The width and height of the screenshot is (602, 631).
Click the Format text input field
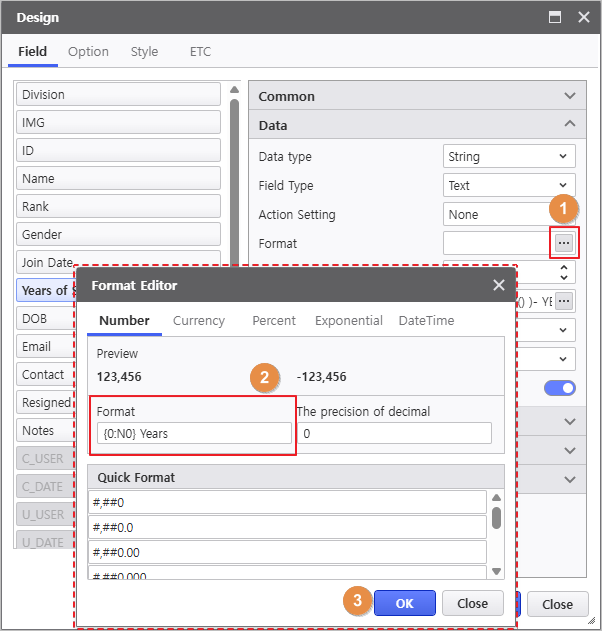(x=194, y=433)
